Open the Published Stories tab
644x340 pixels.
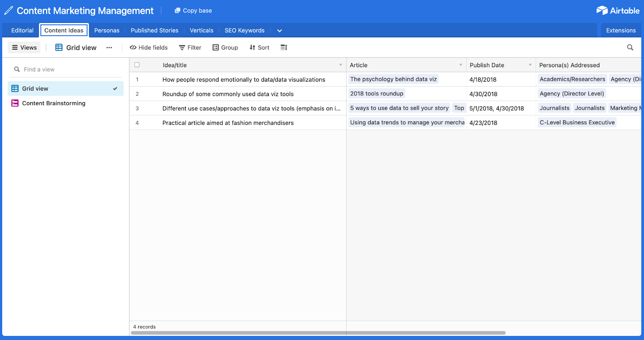tap(155, 30)
